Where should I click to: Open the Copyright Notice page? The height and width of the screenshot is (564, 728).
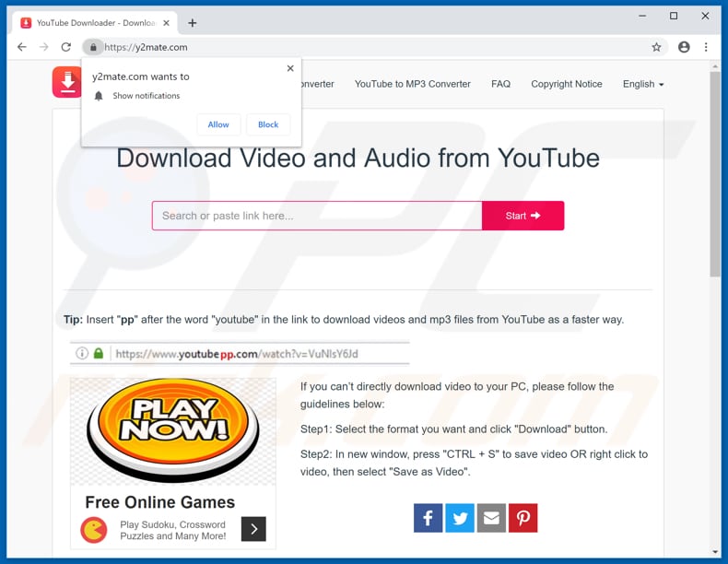coord(567,84)
